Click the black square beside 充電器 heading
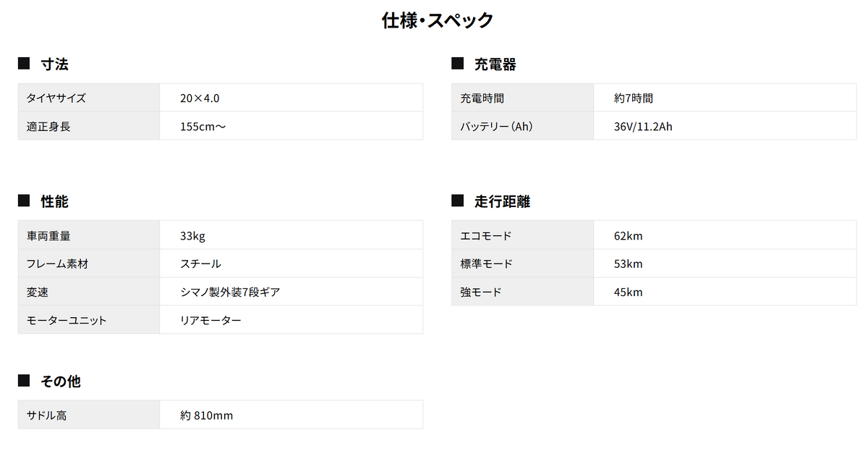The height and width of the screenshot is (459, 868). pos(457,64)
